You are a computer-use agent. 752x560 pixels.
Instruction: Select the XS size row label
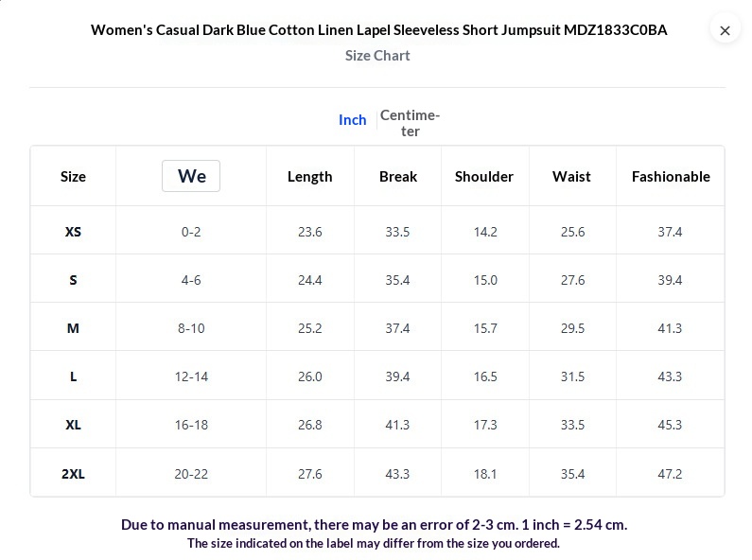point(73,232)
